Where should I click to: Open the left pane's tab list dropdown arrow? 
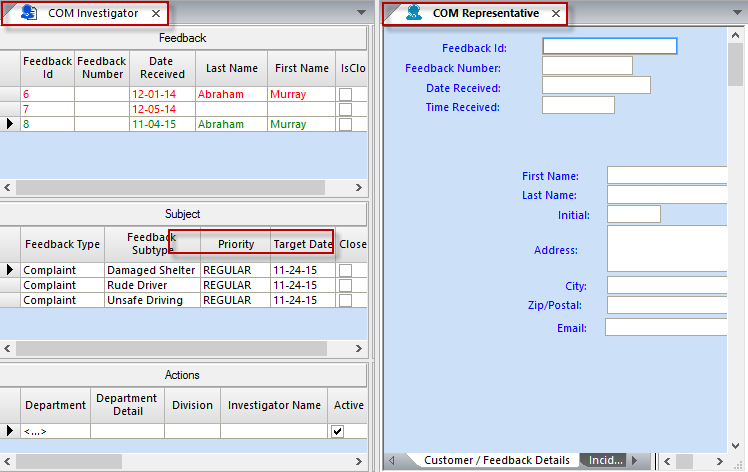(361, 13)
